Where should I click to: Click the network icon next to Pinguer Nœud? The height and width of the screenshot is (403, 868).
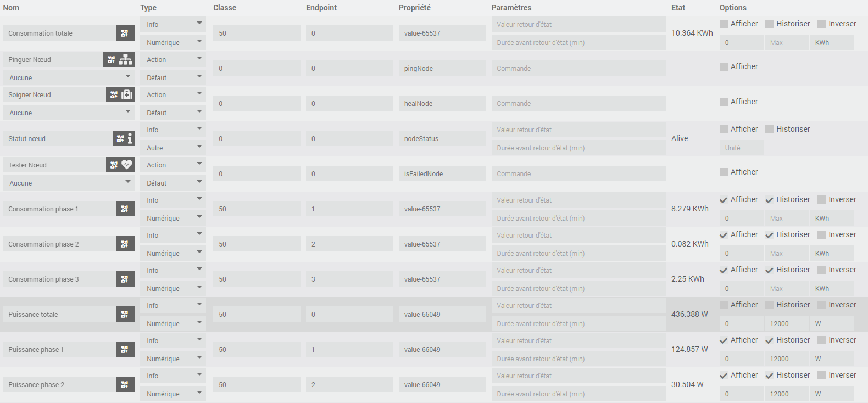coord(126,59)
